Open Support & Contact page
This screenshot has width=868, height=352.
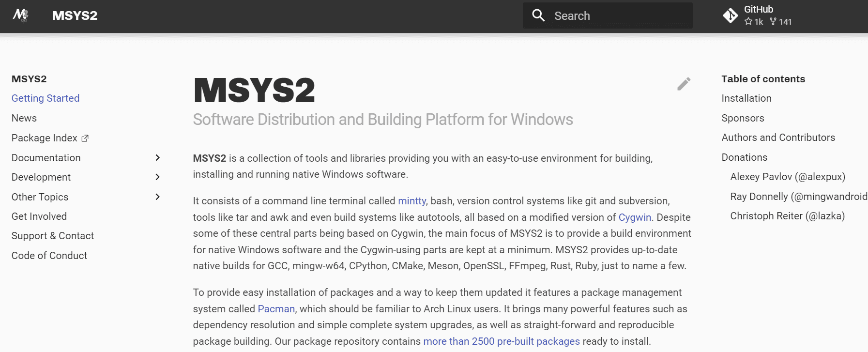coord(53,236)
